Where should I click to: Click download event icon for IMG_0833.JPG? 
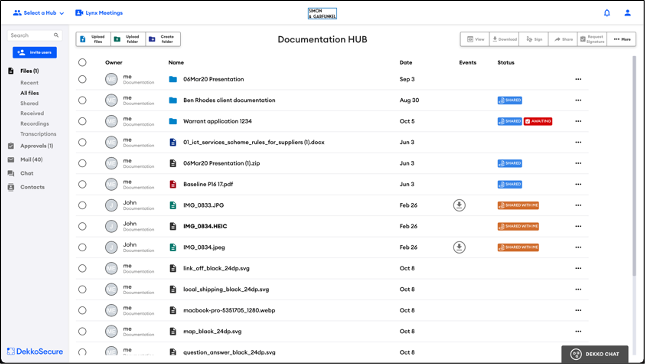(459, 205)
